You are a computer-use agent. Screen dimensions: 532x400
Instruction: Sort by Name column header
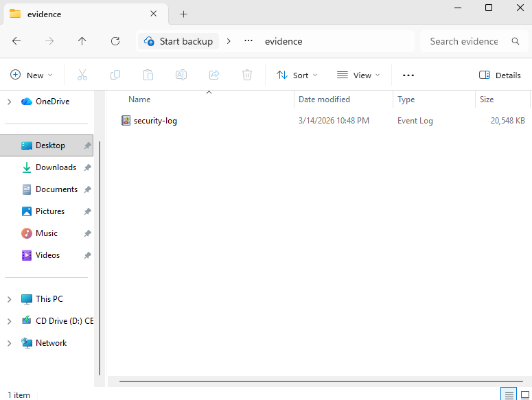tap(139, 99)
